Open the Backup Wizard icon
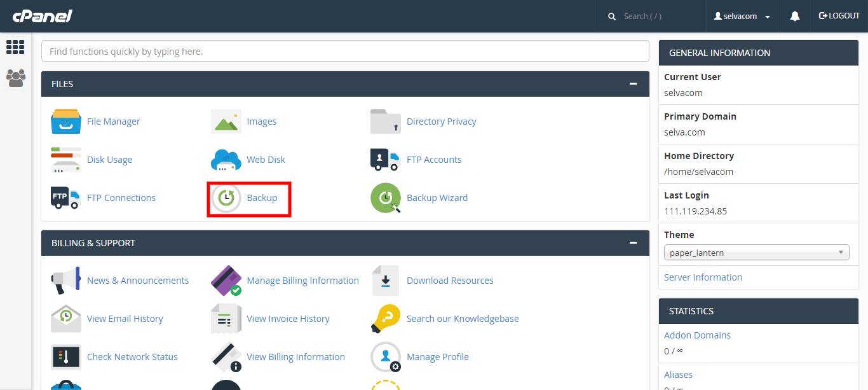 coord(386,198)
